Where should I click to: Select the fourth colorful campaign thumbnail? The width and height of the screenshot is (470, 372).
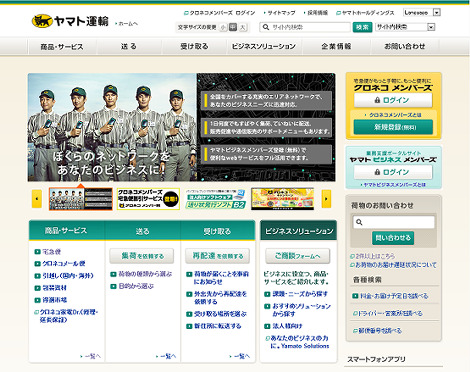(x=283, y=199)
